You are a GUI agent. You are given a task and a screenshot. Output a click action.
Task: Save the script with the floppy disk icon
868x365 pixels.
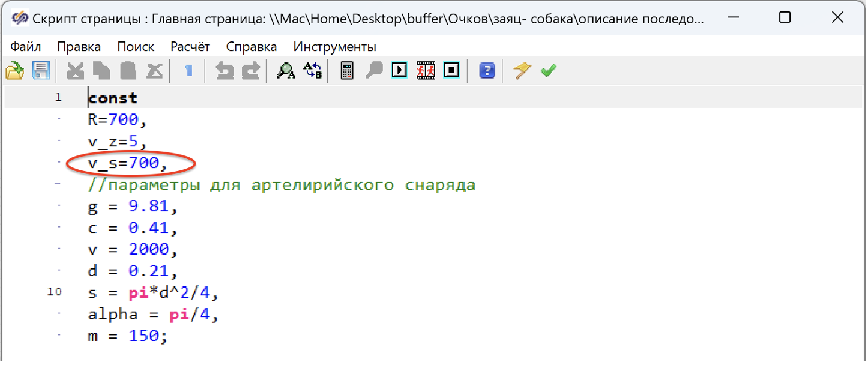(40, 71)
